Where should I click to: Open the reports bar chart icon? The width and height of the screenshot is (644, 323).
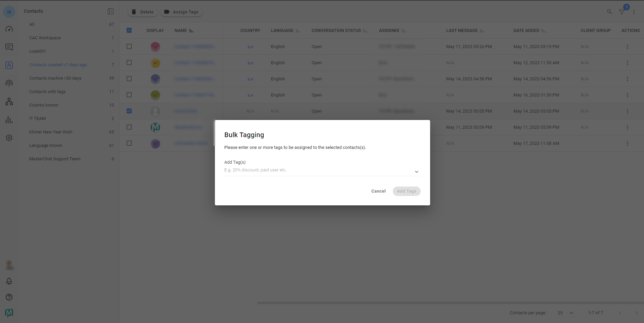pos(9,120)
